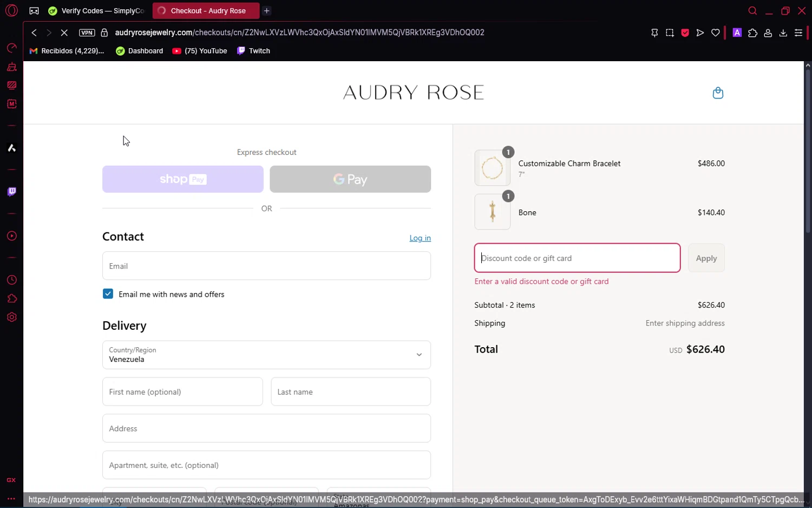Open Aria AI icon in sidebar
This screenshot has height=508, width=812.
point(11,148)
